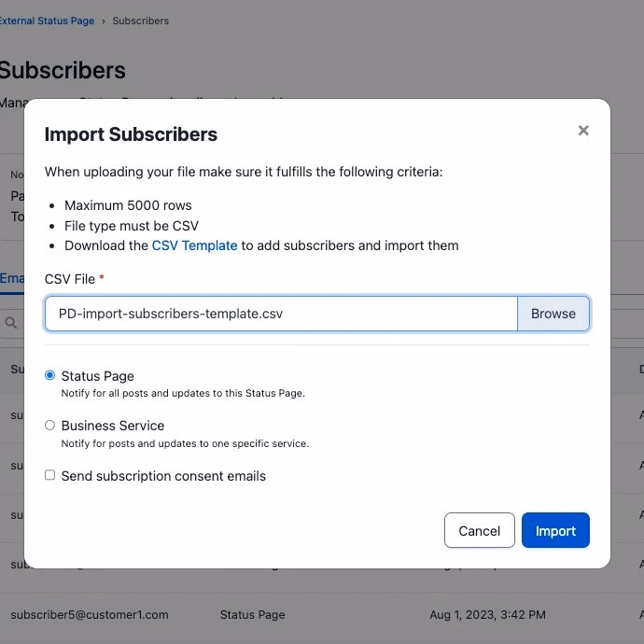This screenshot has width=644, height=644.
Task: Click 'Notify for all posts' description text
Action: point(183,394)
